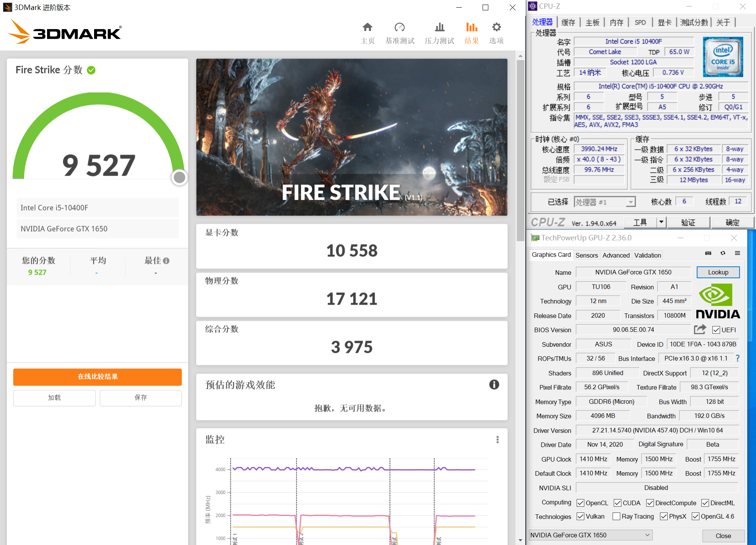Open the about tab in CPU-Z
Screen dimensions: 756x545
pyautogui.click(x=723, y=22)
